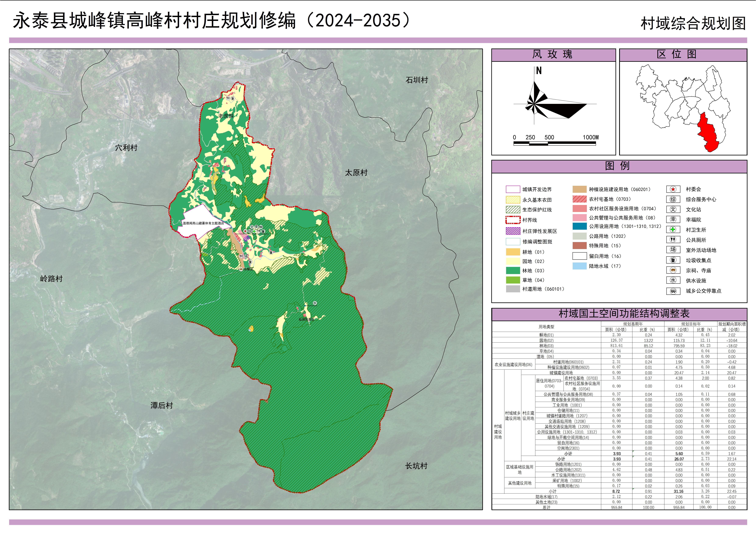Click the 林地 (03) green legend swatch

(513, 270)
